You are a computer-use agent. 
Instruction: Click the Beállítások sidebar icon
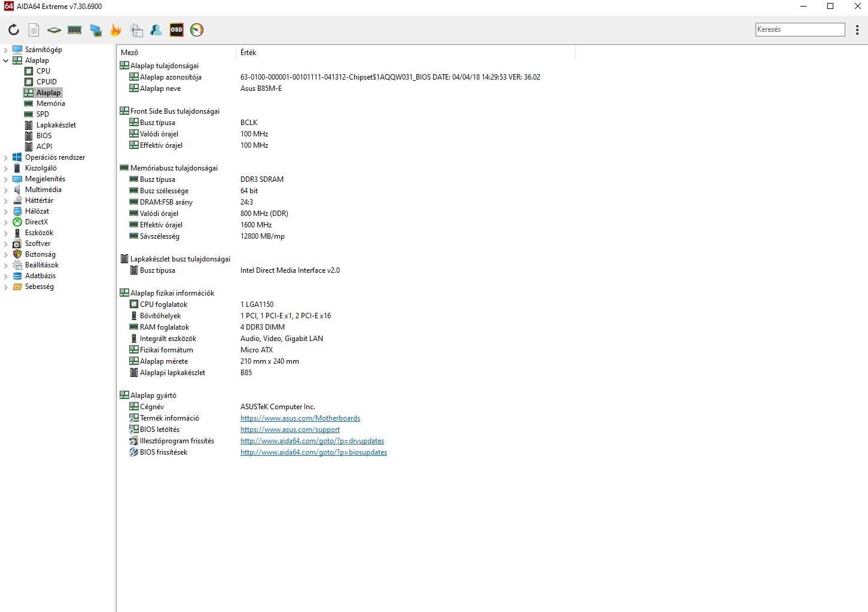17,265
